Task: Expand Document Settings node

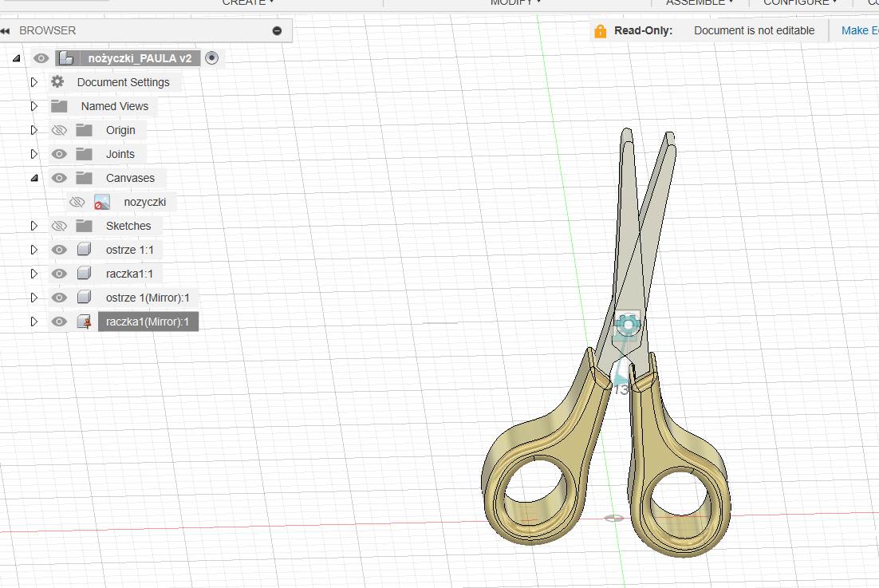Action: coord(34,82)
